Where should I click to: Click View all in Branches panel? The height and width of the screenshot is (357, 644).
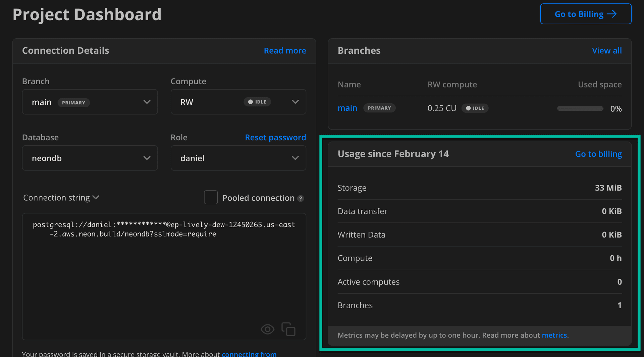click(x=607, y=50)
